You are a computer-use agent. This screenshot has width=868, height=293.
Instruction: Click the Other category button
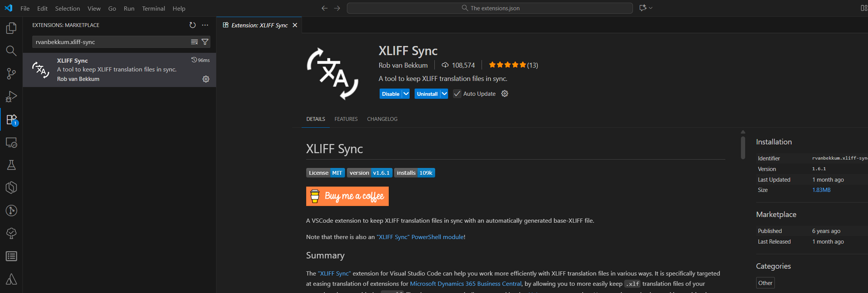(765, 283)
